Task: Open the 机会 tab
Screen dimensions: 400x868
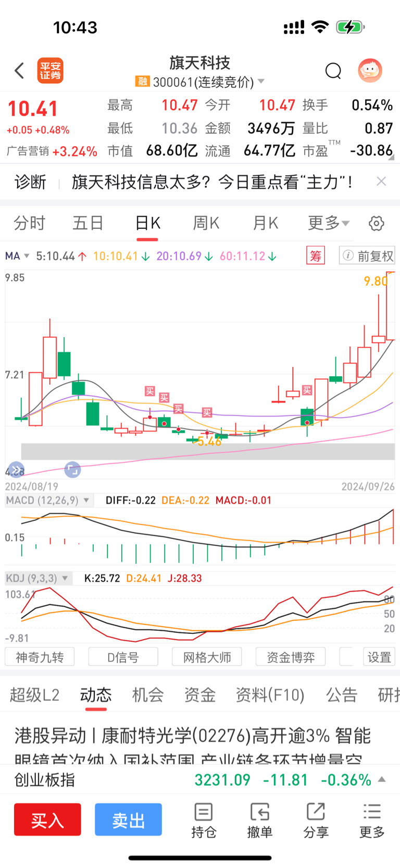Action: click(x=148, y=695)
